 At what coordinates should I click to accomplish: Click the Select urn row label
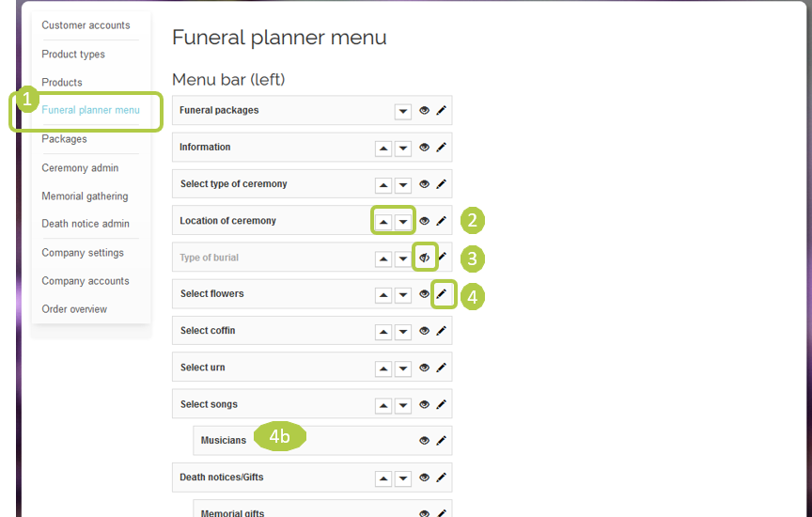click(x=202, y=368)
